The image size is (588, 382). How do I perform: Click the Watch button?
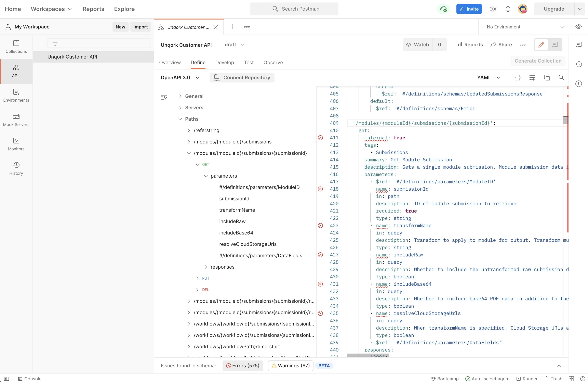(418, 45)
